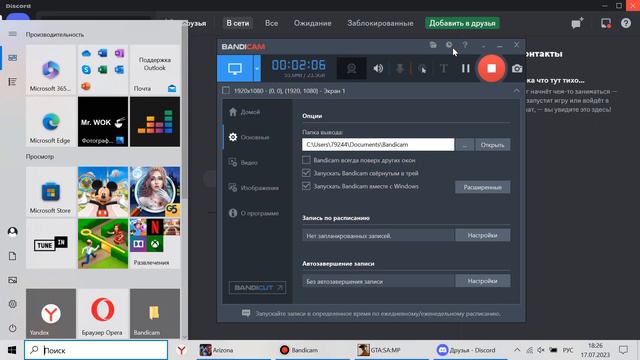Viewport: 640px width, 360px height.
Task: Pause the Bandicam recording
Action: point(466,69)
